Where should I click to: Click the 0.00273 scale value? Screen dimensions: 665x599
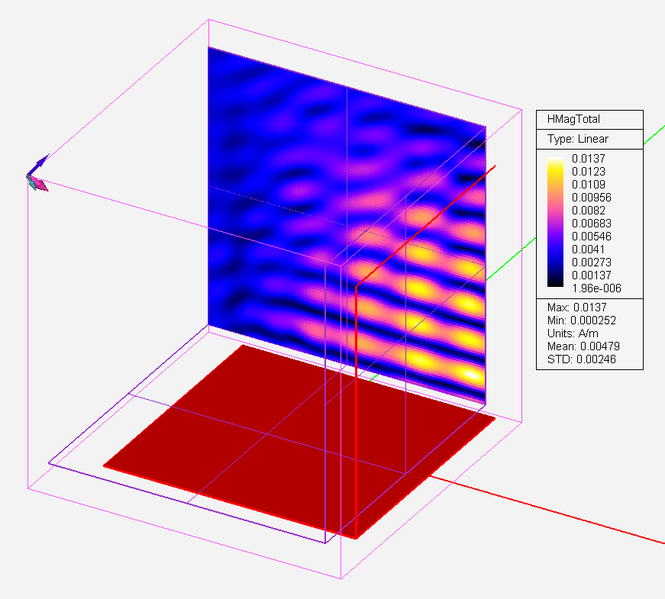coord(591,262)
